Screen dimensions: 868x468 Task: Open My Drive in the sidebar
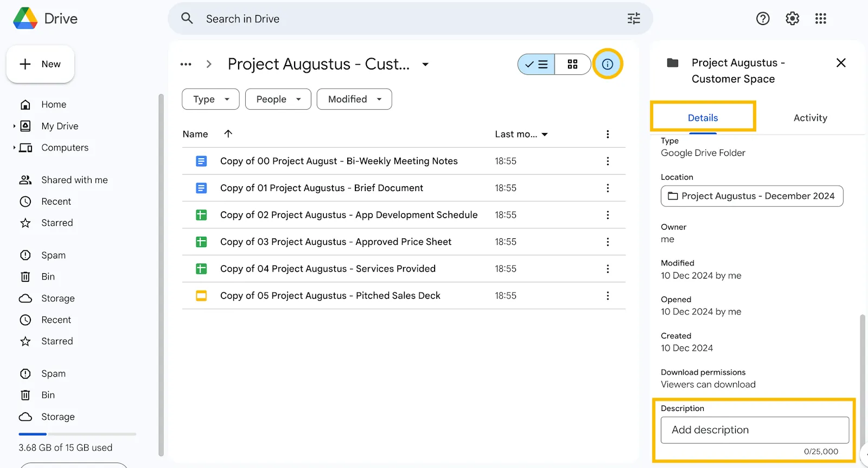click(60, 126)
